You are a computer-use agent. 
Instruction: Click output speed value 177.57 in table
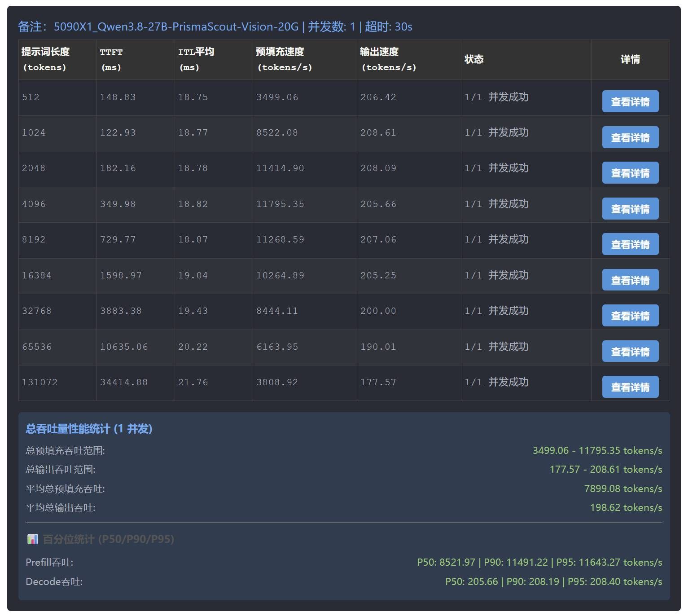378,382
